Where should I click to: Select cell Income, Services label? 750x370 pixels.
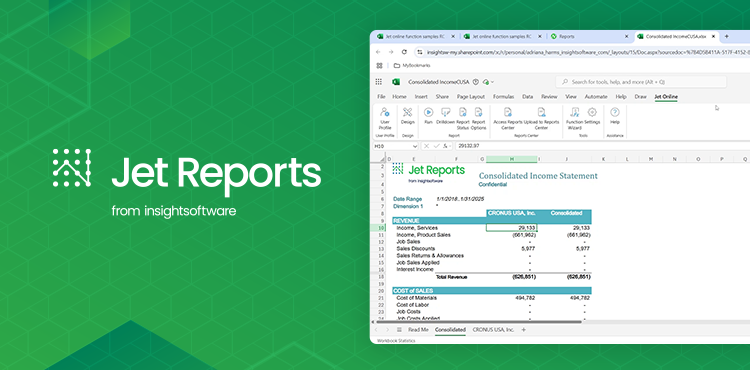pos(417,228)
